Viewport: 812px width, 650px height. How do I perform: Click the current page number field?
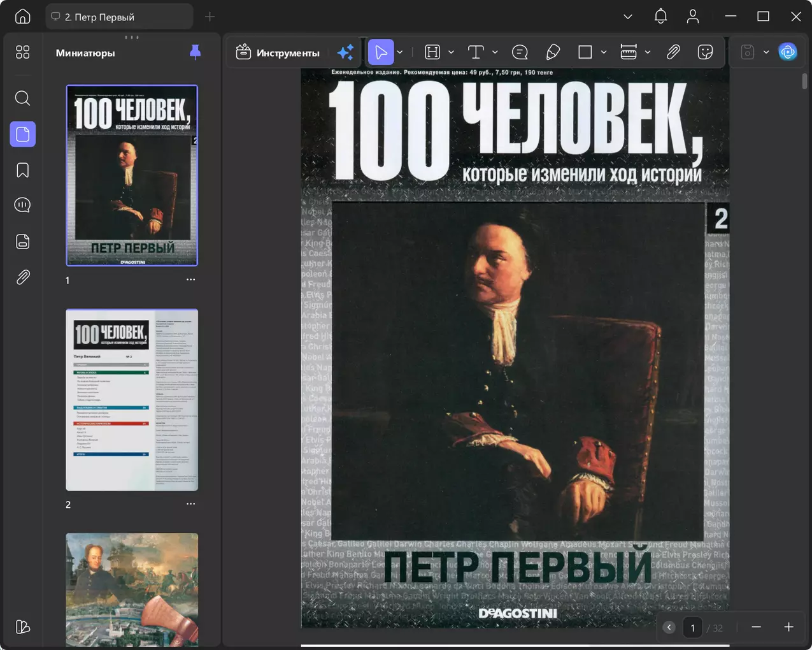click(x=692, y=628)
